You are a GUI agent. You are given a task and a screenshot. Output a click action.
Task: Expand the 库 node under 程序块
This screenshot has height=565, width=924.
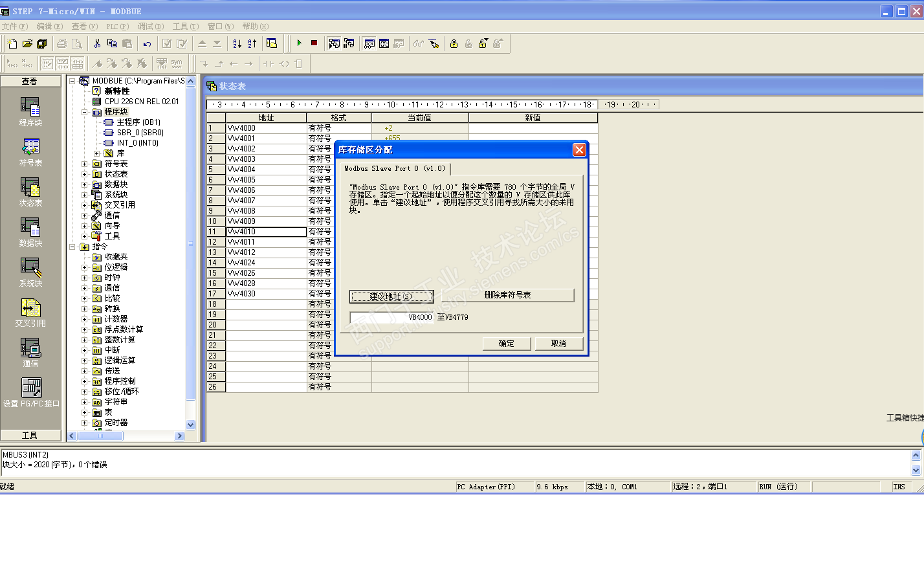point(96,153)
